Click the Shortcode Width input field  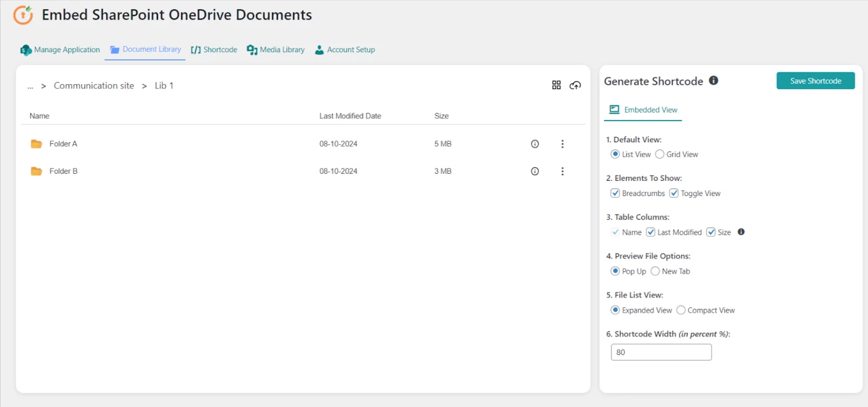pos(661,352)
